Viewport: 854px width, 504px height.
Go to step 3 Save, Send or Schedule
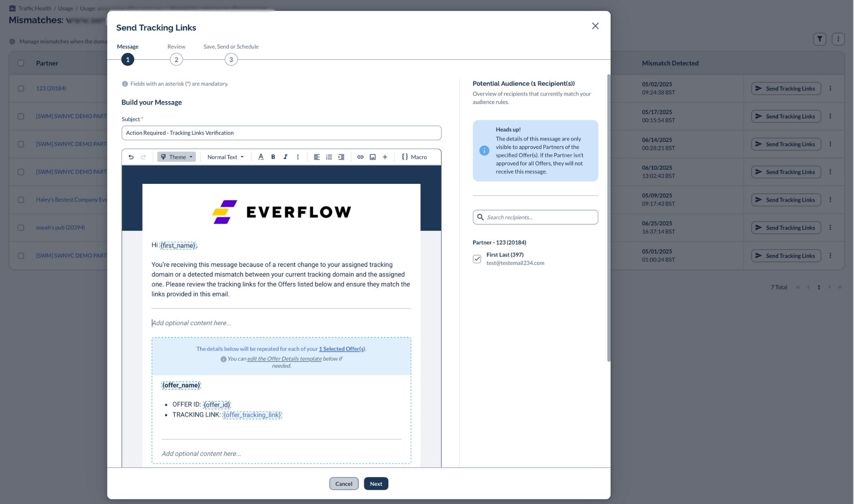[x=231, y=60]
